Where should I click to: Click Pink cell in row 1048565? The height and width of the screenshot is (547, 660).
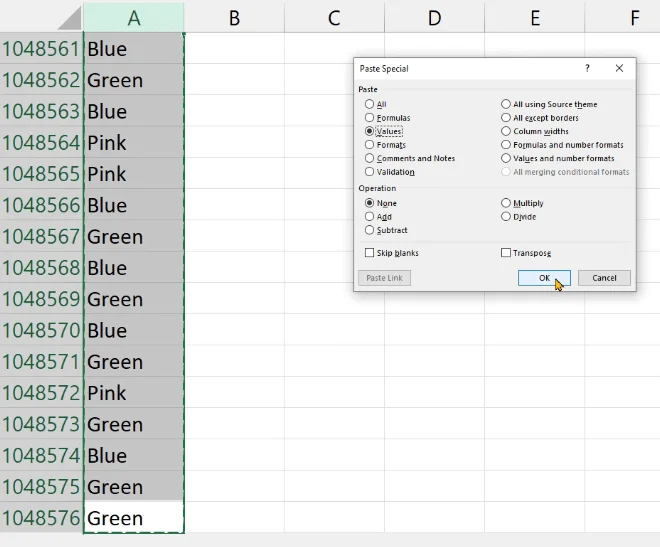point(134,173)
